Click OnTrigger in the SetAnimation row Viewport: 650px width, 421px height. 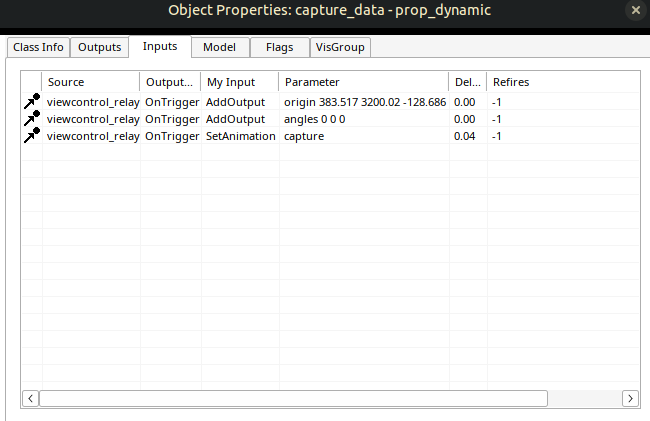[x=172, y=136]
